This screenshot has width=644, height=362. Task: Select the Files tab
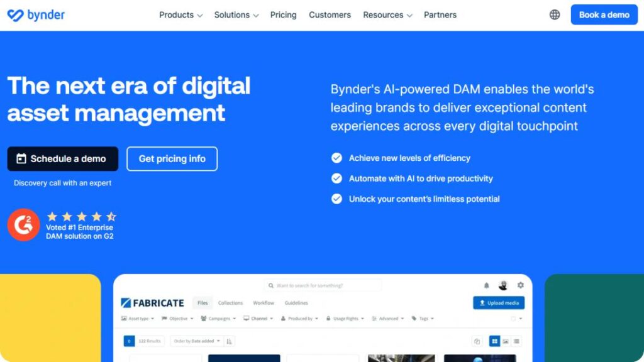pyautogui.click(x=203, y=303)
